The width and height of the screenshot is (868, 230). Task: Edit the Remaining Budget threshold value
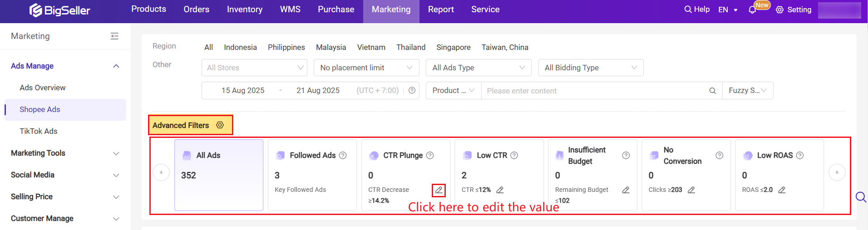tap(626, 190)
